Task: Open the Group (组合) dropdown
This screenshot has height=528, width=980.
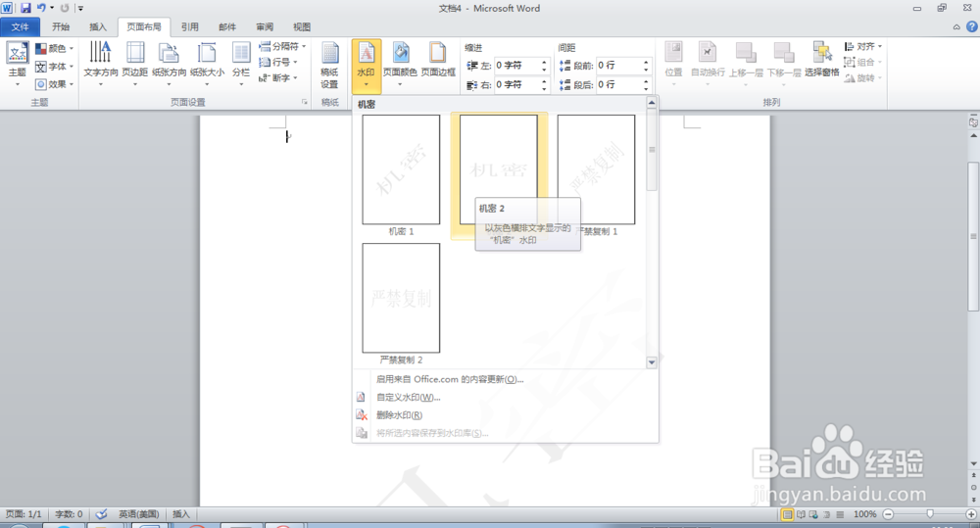Action: pos(862,62)
